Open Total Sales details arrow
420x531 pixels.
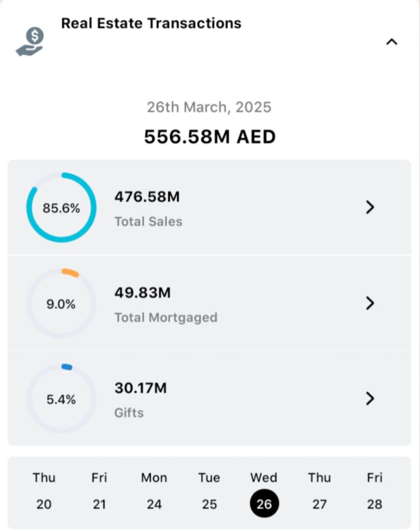[370, 208]
